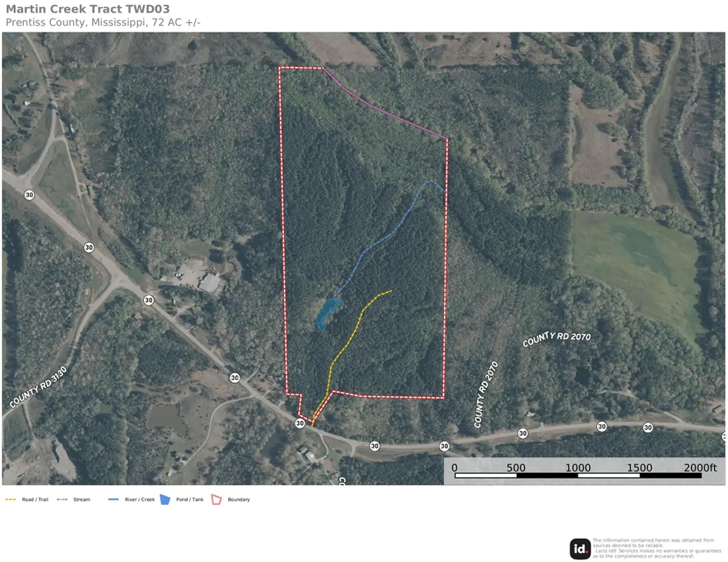Click the Route 30 shield below COUNTY RD 2070
Screen dimensions: 728x562
[522, 433]
